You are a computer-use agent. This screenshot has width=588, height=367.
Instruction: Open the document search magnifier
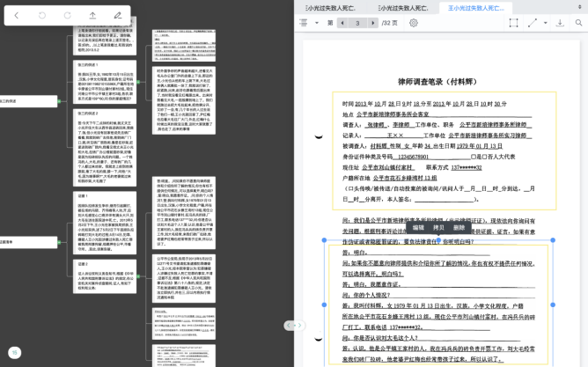coord(578,23)
